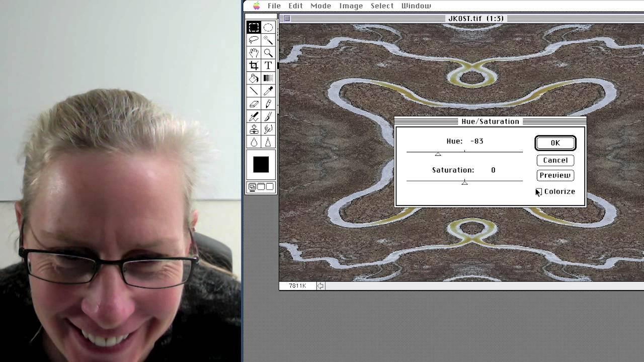Screen dimensions: 644x362
Task: Select the Rectangular Marquee tool
Action: click(x=254, y=28)
